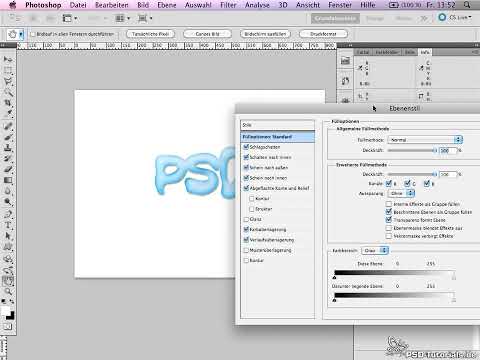Image resolution: width=480 pixels, height=360 pixels.
Task: Select the Zoom tool
Action: pos(8,292)
